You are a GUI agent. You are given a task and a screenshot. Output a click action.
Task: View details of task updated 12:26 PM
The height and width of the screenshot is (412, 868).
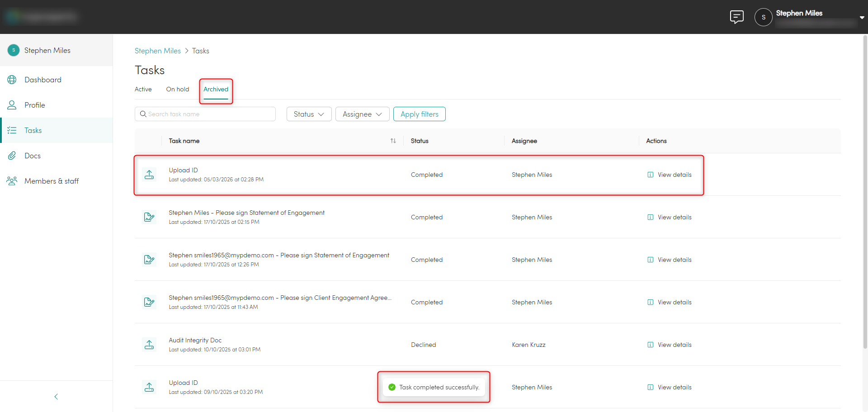tap(670, 260)
